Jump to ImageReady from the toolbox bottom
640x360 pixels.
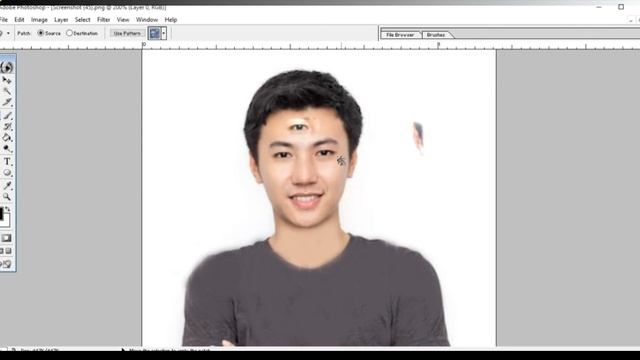coord(6,264)
